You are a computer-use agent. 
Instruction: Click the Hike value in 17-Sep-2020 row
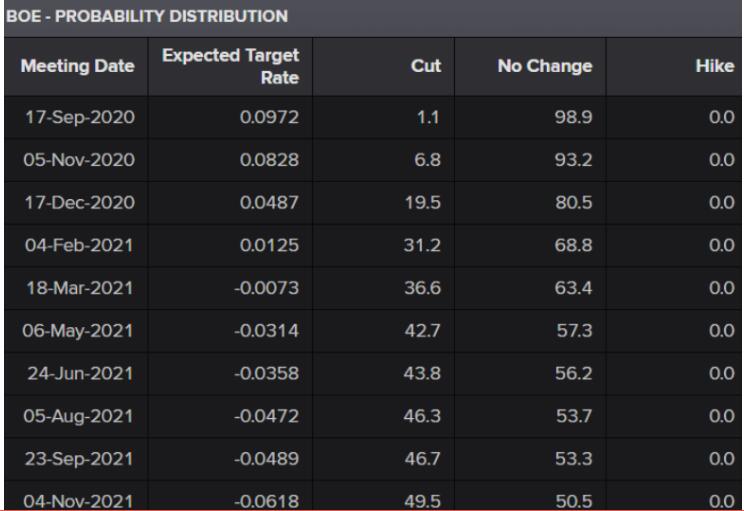click(722, 117)
